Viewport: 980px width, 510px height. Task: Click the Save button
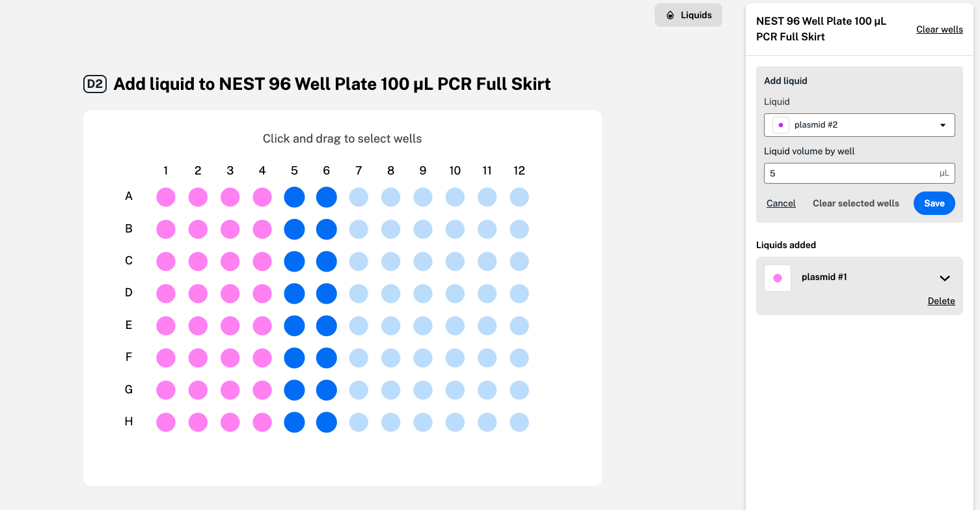pyautogui.click(x=934, y=203)
